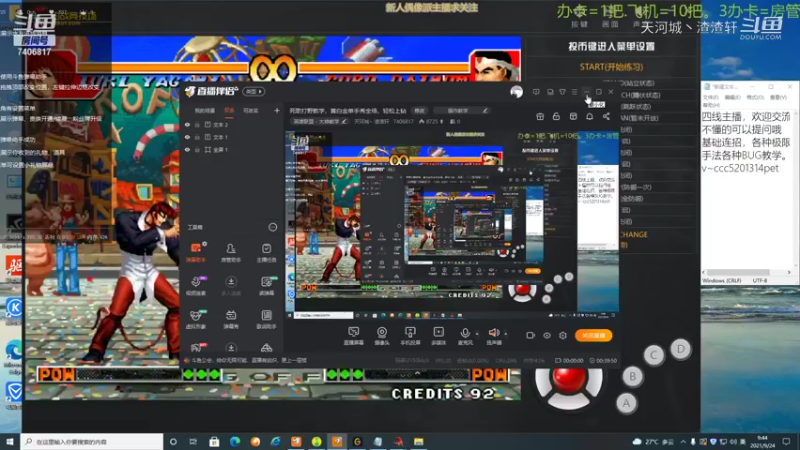Click the unlock padlock icon above preview
Image resolution: width=800 pixels, height=450 pixels.
coord(556,117)
